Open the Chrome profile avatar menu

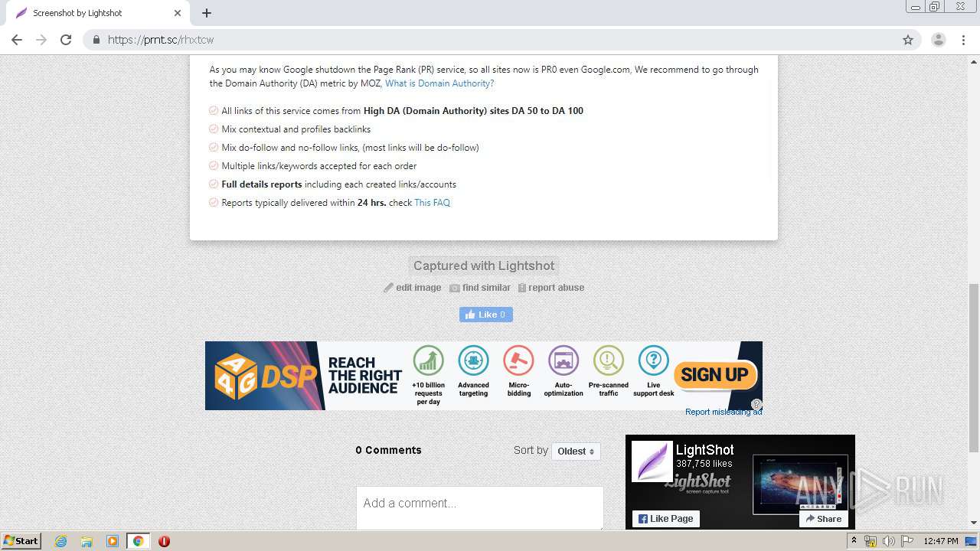point(938,40)
